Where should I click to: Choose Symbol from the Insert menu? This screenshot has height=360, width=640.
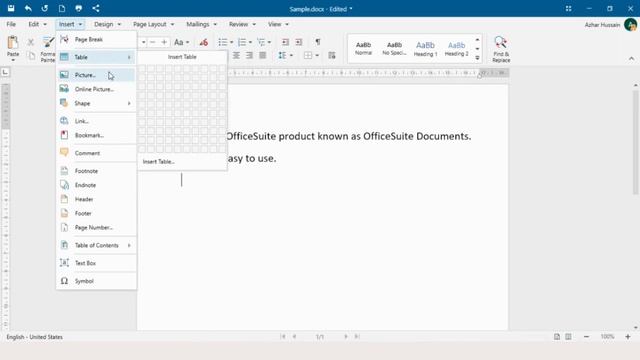96,281
